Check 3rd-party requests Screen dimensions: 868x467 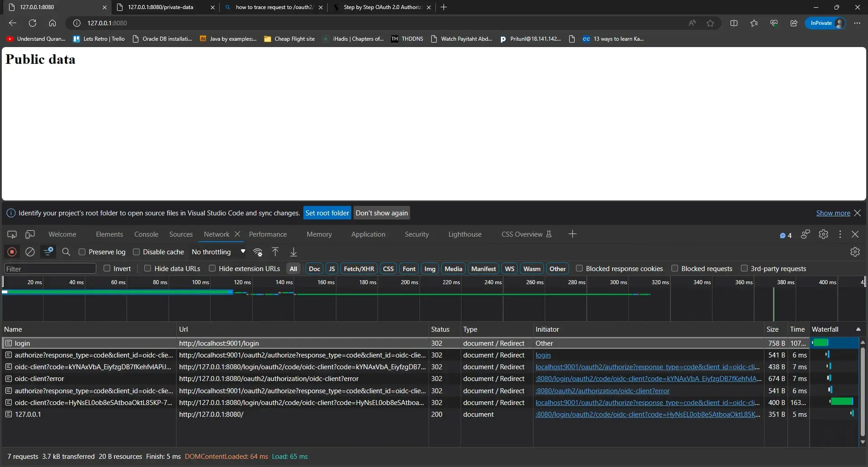pos(744,268)
